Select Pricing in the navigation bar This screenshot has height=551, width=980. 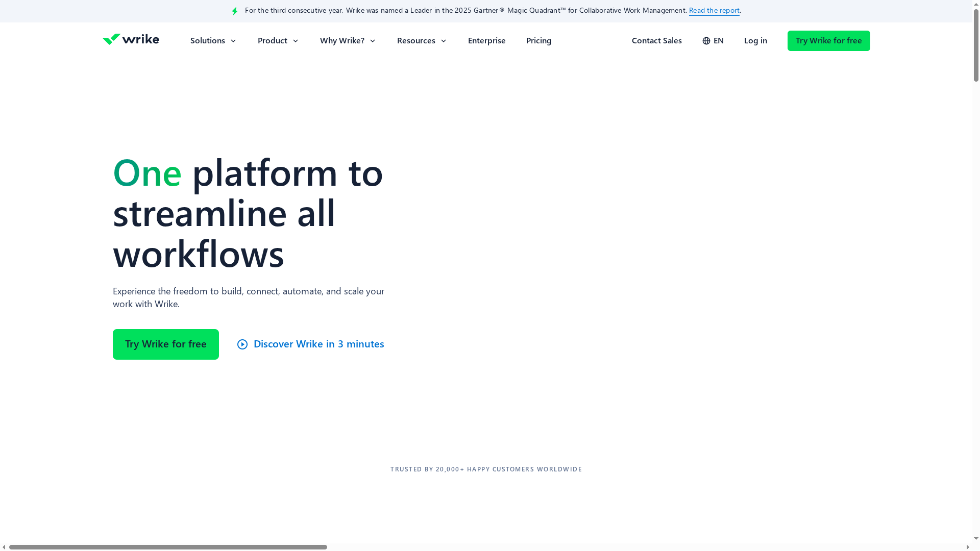point(538,40)
